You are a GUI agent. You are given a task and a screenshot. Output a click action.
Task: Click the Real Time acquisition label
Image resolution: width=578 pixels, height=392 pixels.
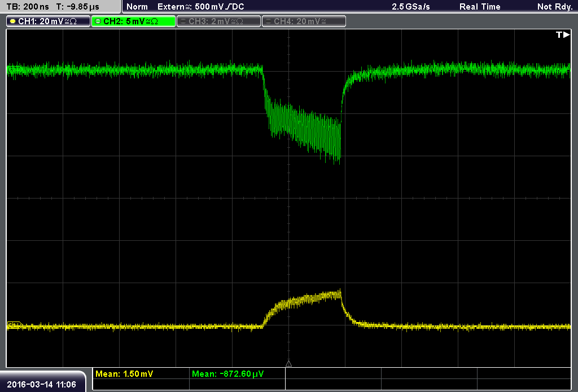[x=480, y=7]
